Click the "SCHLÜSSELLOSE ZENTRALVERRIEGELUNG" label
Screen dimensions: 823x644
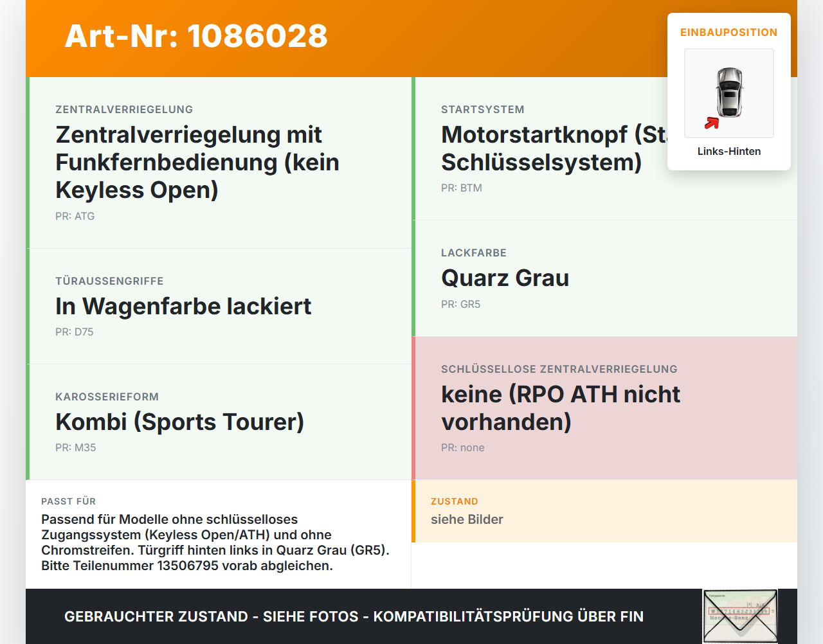559,369
